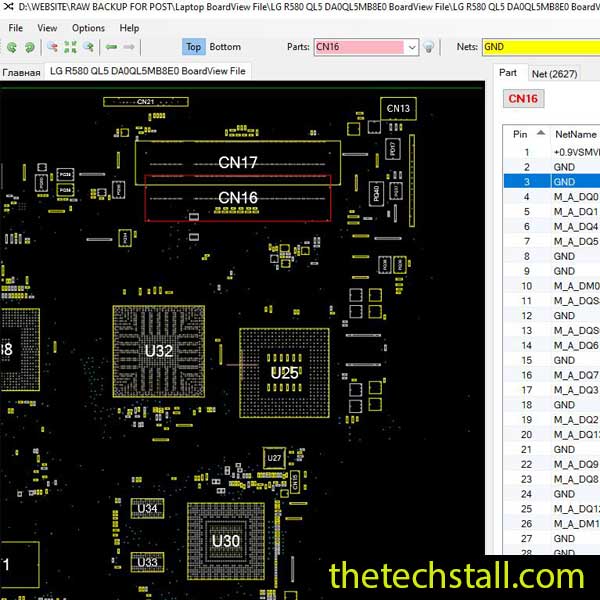This screenshot has height=600, width=600.
Task: Click the zoom in magnifier icon
Action: pos(89,47)
